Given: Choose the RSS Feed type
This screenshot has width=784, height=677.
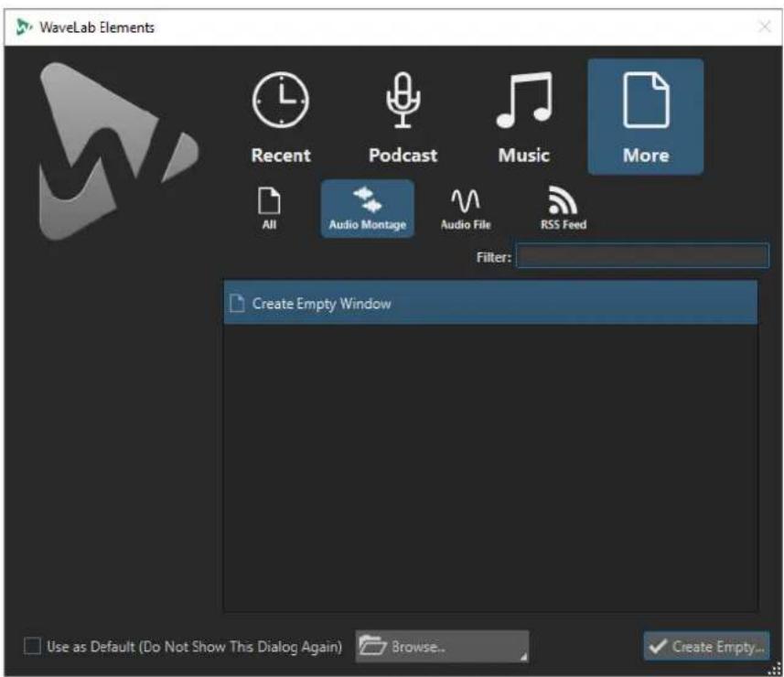Looking at the screenshot, I should point(563,209).
